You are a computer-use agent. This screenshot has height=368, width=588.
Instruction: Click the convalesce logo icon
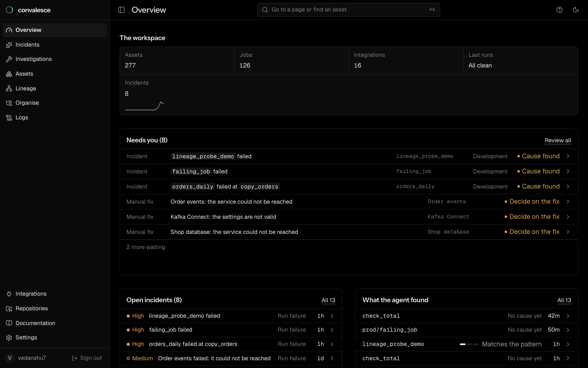click(9, 10)
